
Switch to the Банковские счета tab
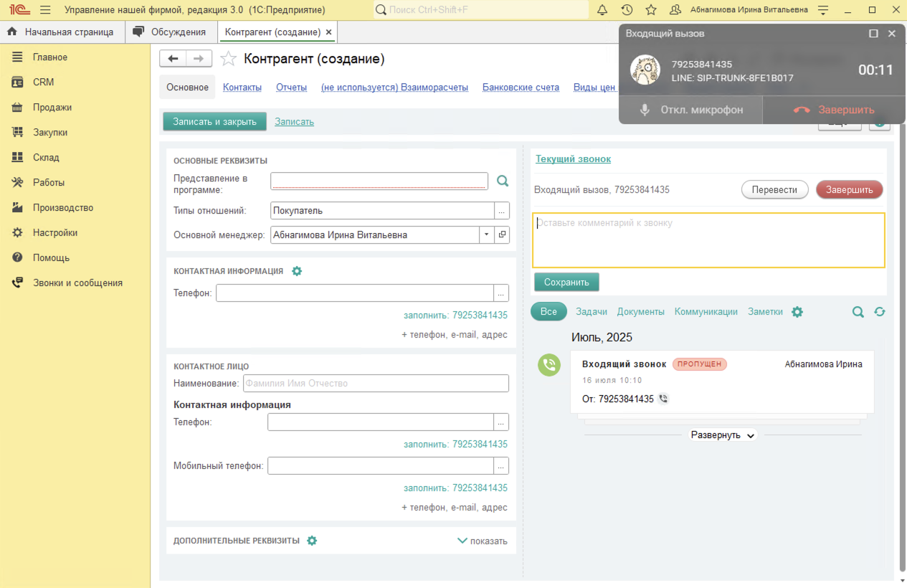point(521,87)
